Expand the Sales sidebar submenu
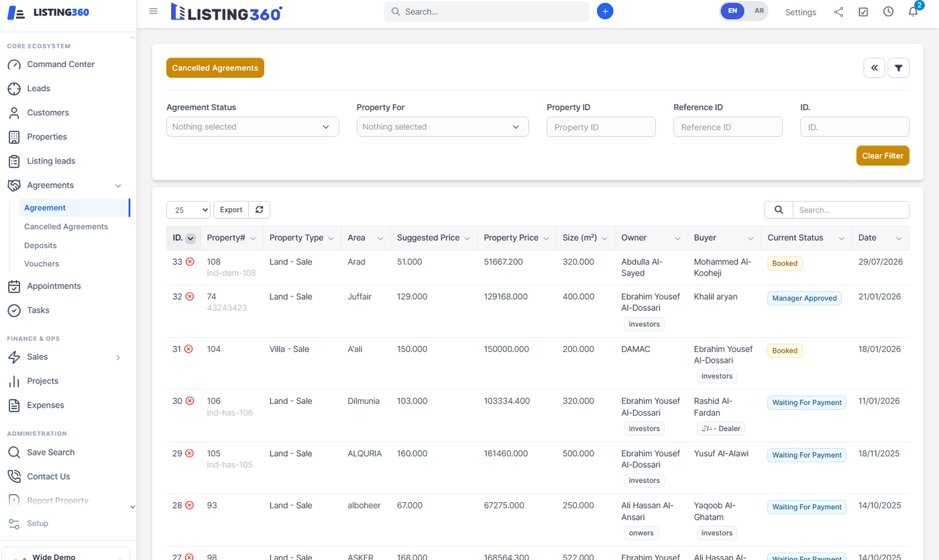This screenshot has height=560, width=939. pos(118,357)
